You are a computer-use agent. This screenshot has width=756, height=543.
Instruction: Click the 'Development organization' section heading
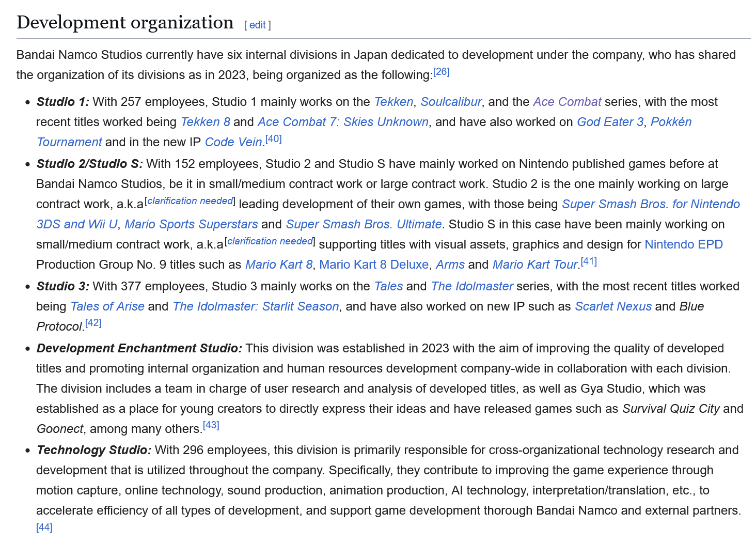point(125,23)
